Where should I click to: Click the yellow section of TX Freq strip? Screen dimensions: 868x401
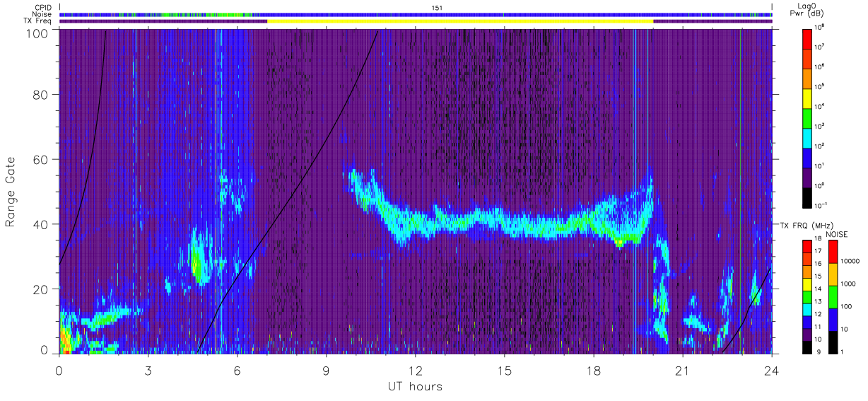tap(460, 21)
